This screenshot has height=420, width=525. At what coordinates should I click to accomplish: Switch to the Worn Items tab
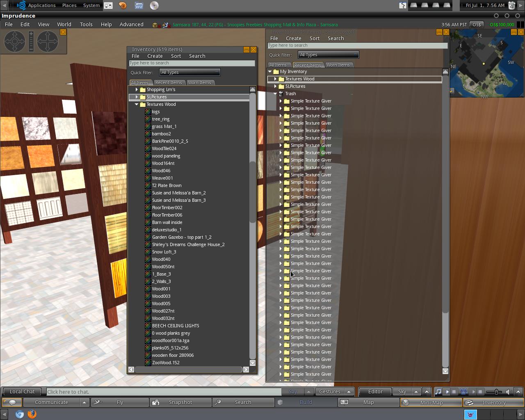(x=200, y=82)
